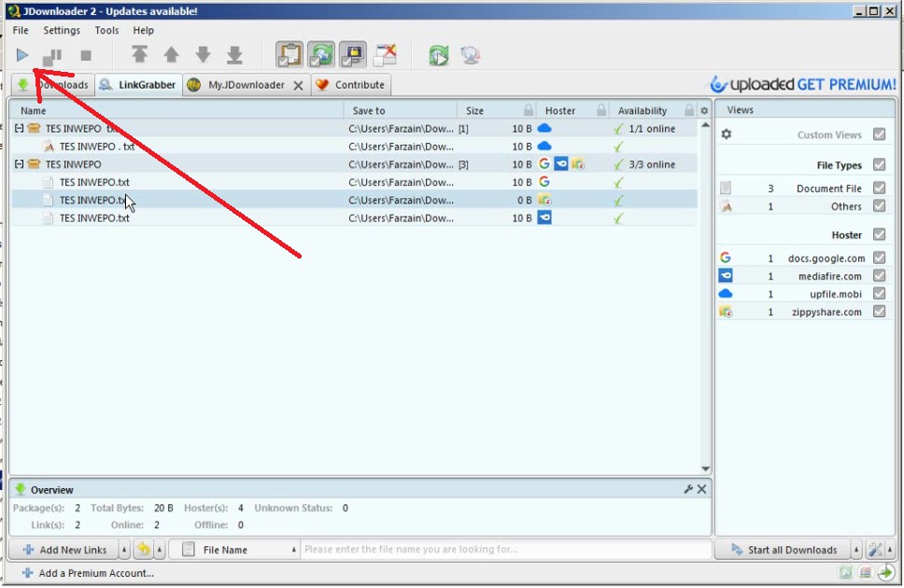This screenshot has width=904, height=588.
Task: Uncheck the mediafire.com hoster filter
Action: point(879,275)
